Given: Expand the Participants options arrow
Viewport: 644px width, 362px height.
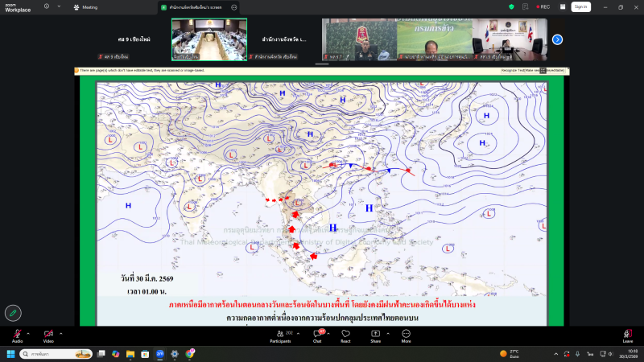Looking at the screenshot, I should pos(299,332).
